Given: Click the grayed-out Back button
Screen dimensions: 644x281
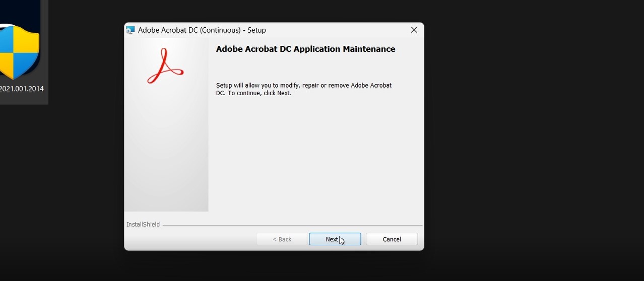Looking at the screenshot, I should click(x=282, y=239).
